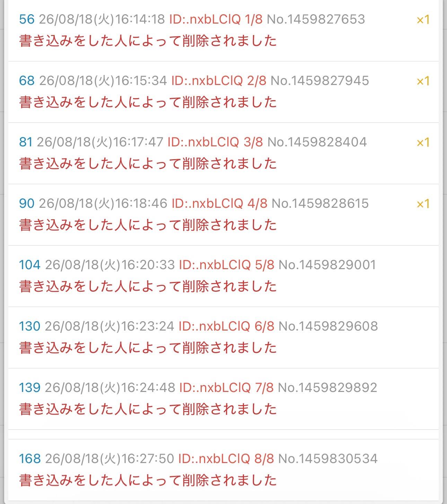The image size is (447, 504).
Task: Click post reference No.1459829892
Action: tap(327, 387)
